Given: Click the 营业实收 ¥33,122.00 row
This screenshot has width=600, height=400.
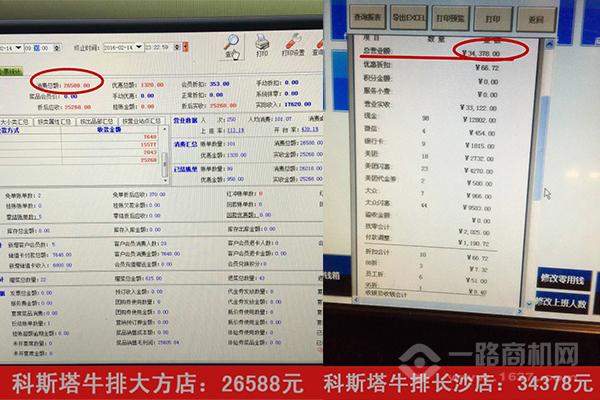Looking at the screenshot, I should tap(430, 106).
